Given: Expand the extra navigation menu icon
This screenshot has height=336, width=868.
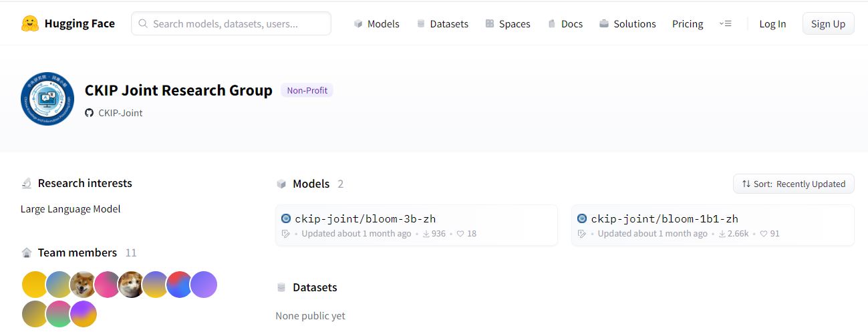Looking at the screenshot, I should click(x=725, y=23).
